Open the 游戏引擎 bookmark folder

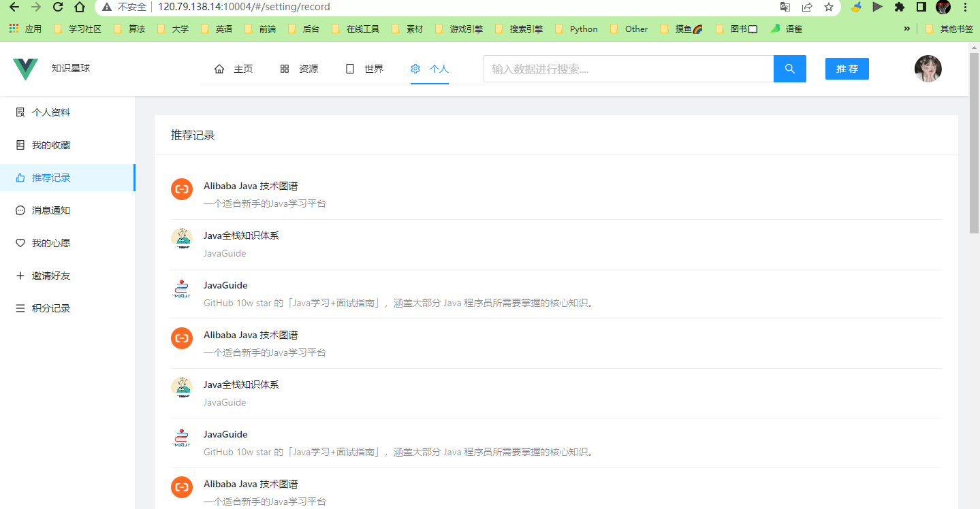click(459, 29)
